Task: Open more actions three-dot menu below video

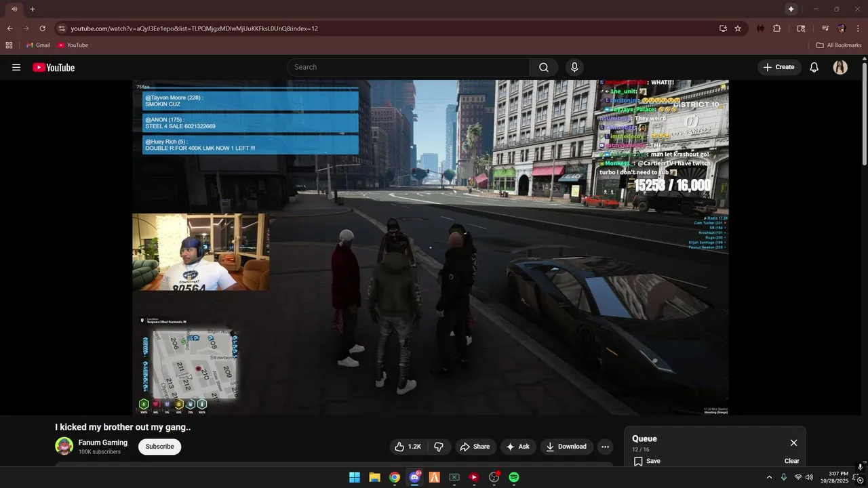Action: [x=605, y=447]
